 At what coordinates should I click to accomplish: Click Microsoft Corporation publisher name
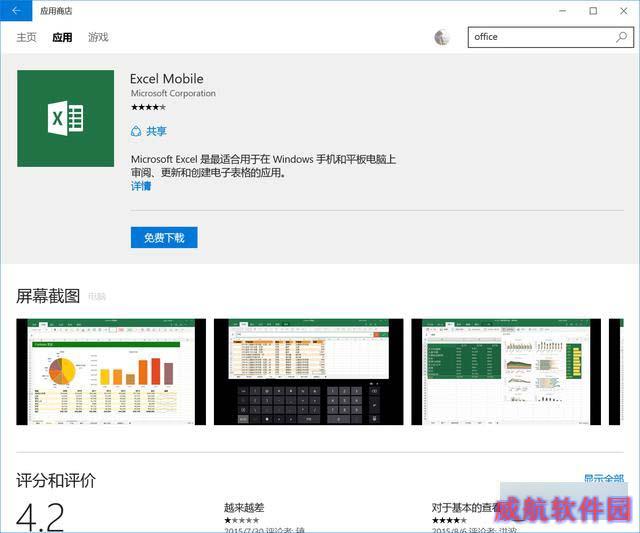tap(173, 93)
